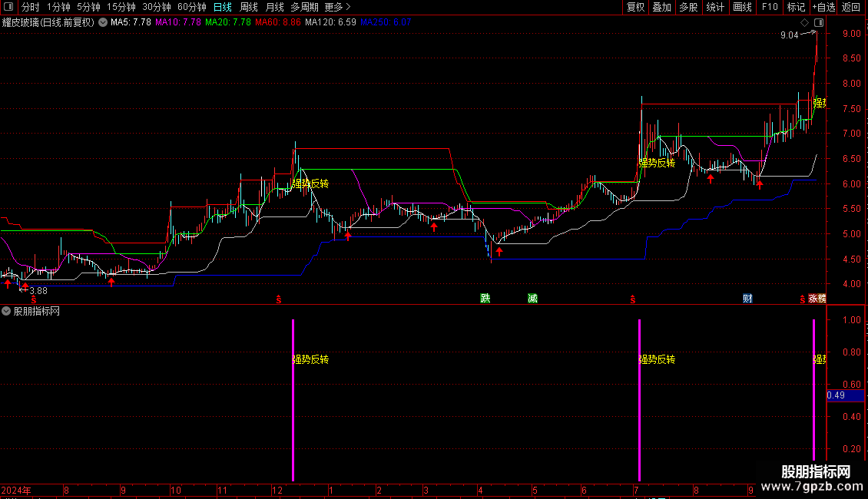This screenshot has height=499, width=868.
Task: Click the 0.49 indicator value label
Action: click(836, 395)
